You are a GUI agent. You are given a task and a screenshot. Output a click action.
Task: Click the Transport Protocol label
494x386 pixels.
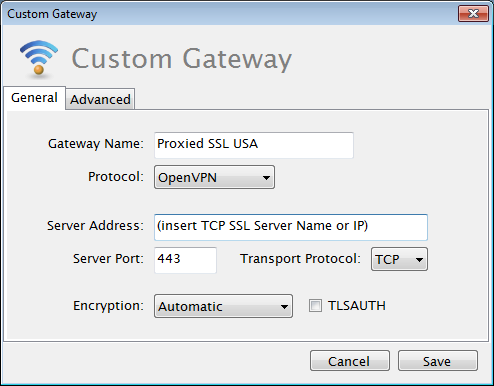point(300,259)
